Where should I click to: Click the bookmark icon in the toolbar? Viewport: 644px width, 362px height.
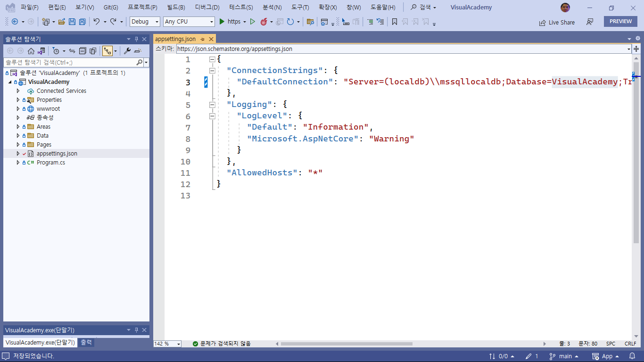pyautogui.click(x=395, y=22)
